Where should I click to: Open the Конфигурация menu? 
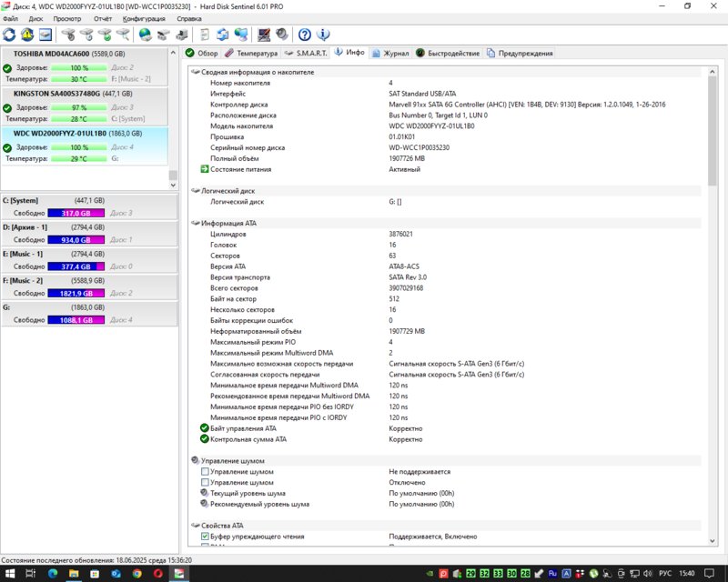[144, 18]
